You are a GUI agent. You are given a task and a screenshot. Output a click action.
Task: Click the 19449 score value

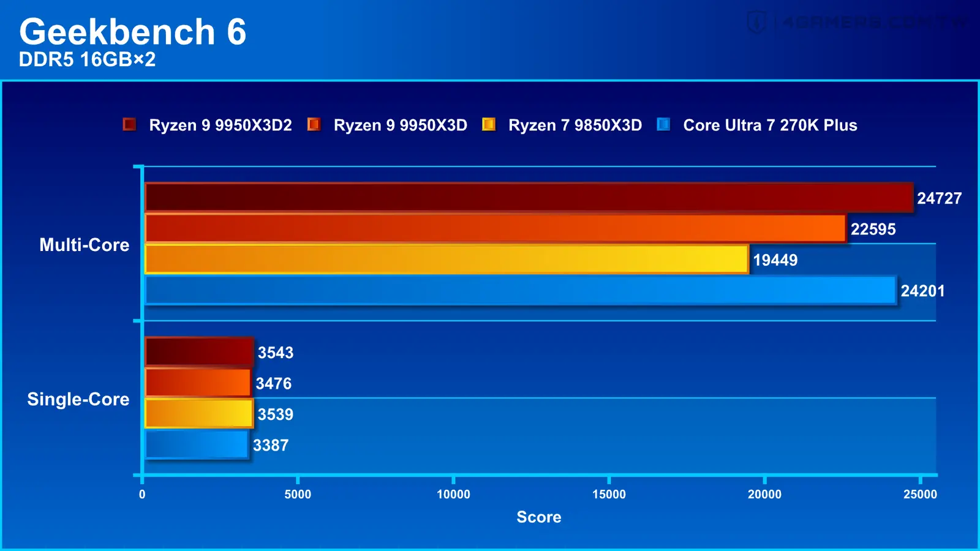(x=775, y=260)
